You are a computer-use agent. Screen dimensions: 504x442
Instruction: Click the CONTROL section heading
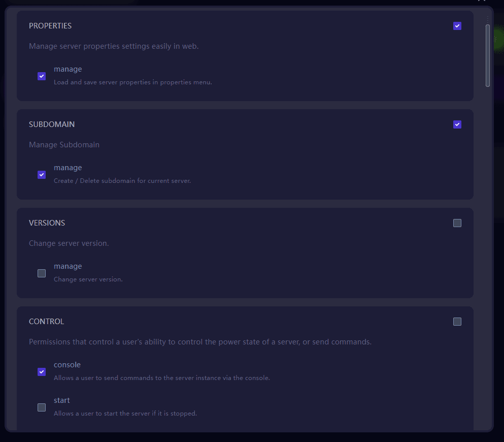point(46,322)
